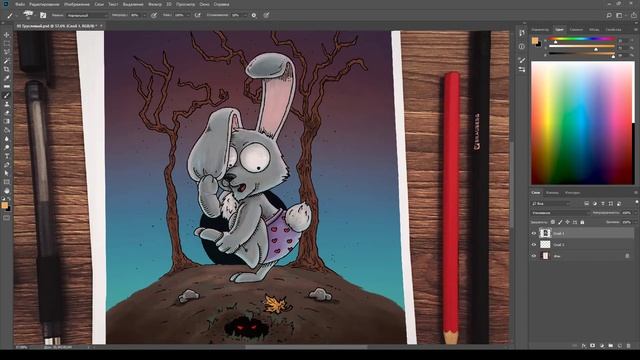
Task: Select the Eraser tool
Action: pyautogui.click(x=7, y=113)
